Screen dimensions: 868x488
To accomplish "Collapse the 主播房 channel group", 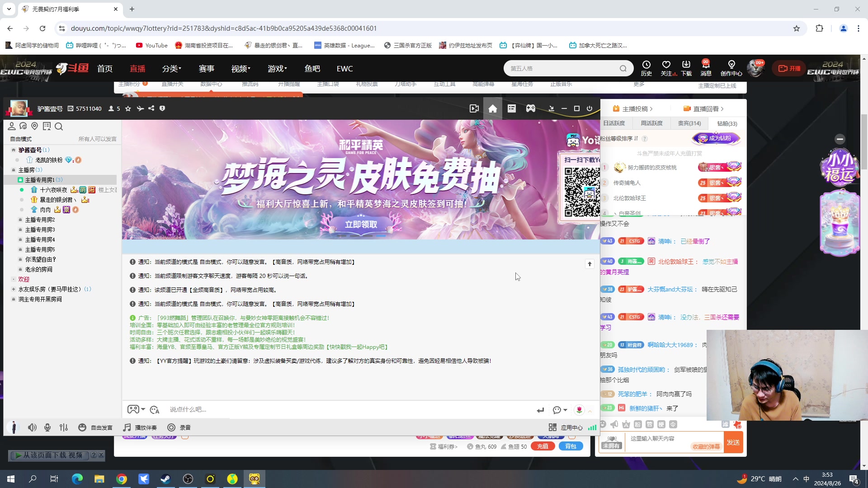I will (29, 169).
